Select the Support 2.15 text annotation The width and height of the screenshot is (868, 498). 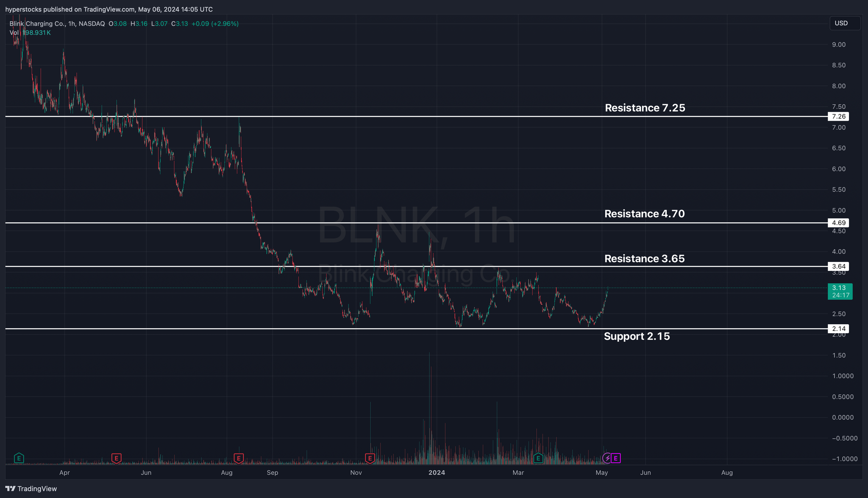(637, 337)
